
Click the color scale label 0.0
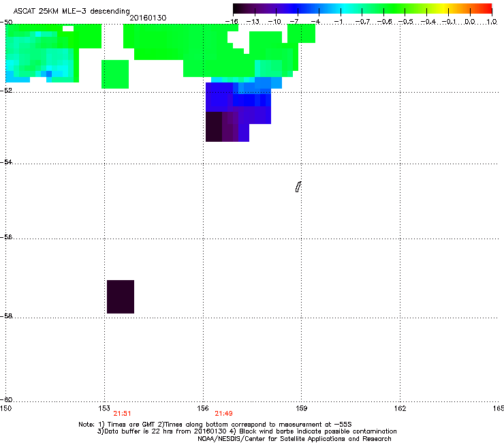click(x=470, y=22)
